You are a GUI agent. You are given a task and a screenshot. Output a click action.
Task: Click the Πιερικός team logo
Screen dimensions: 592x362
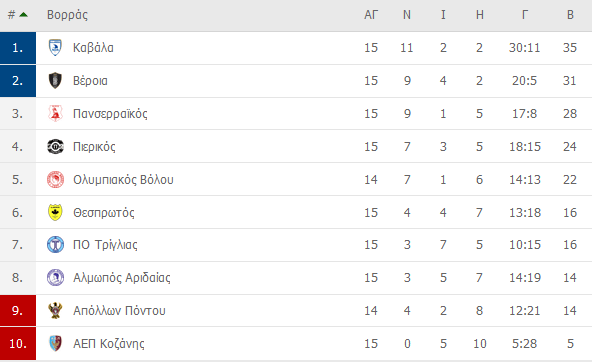(x=55, y=146)
